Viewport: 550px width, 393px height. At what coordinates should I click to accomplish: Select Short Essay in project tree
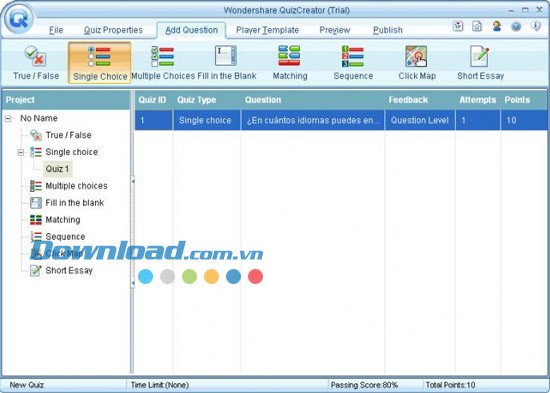(69, 270)
